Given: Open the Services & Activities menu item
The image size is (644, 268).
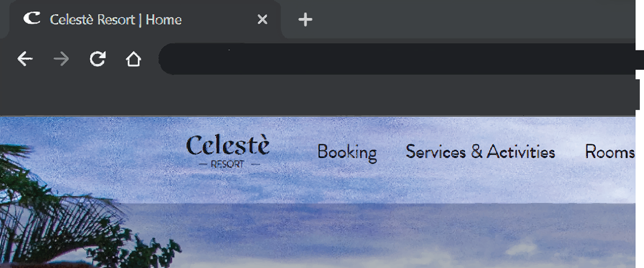Looking at the screenshot, I should click(x=480, y=152).
